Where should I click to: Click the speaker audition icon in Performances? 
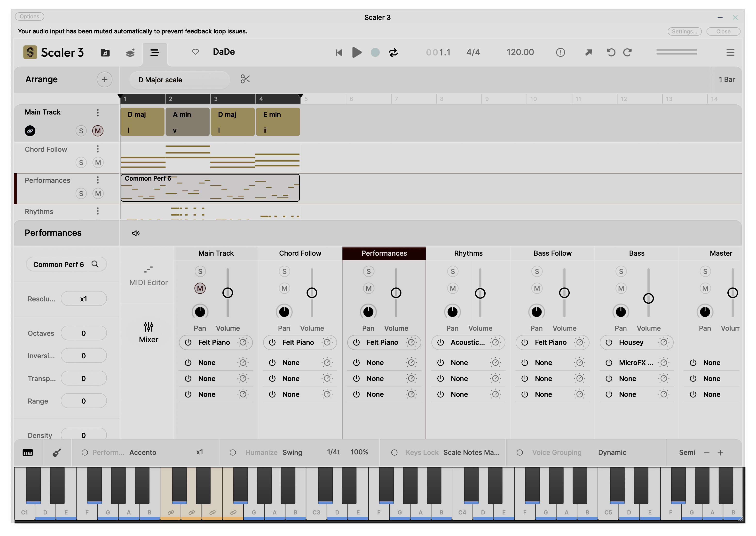pos(136,233)
